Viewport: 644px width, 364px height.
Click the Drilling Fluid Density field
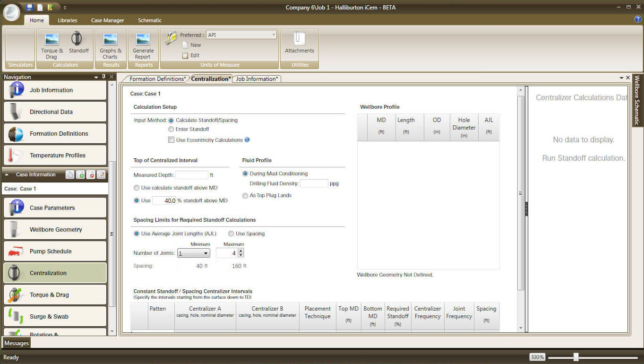pyautogui.click(x=314, y=183)
